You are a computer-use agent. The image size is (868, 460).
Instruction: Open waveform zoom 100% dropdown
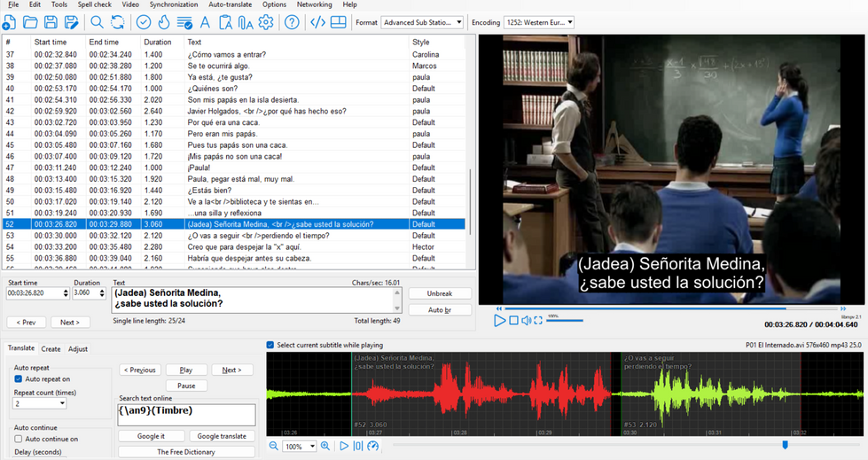[300, 446]
